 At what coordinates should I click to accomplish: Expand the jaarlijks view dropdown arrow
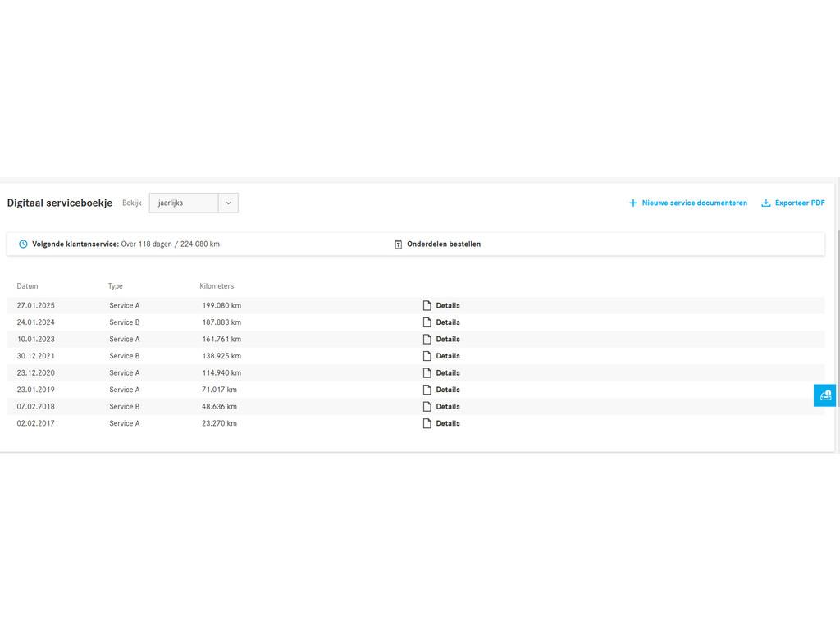tap(228, 203)
